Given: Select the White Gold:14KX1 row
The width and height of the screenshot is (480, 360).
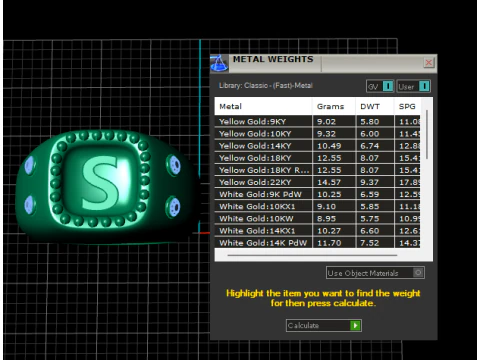Looking at the screenshot, I should pos(317,231).
